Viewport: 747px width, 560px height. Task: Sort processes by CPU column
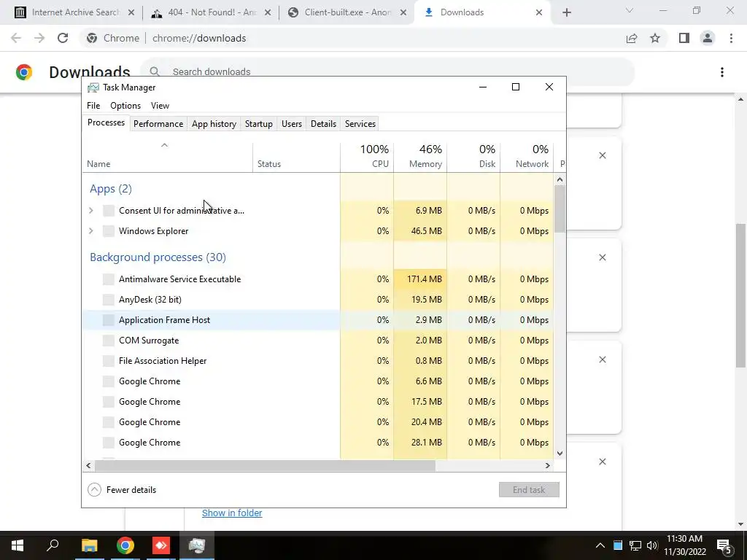[368, 157]
